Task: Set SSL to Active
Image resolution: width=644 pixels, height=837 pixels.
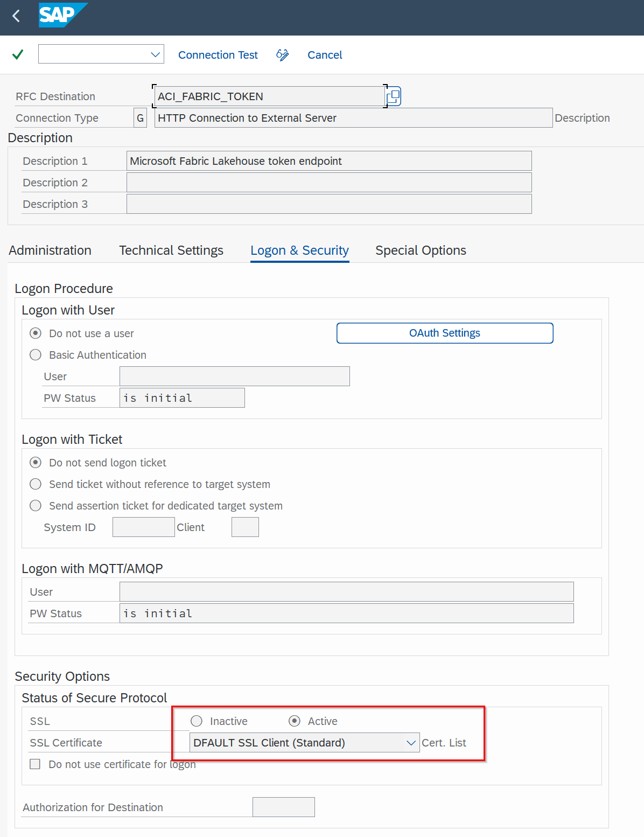Action: click(x=295, y=721)
